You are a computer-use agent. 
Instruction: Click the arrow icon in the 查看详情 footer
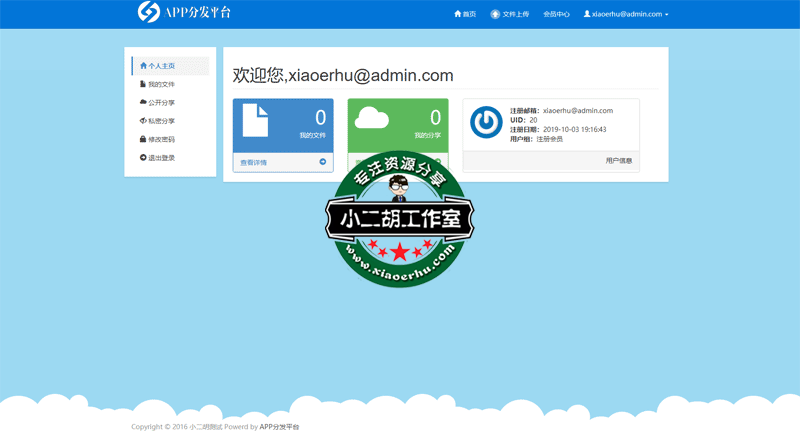(x=322, y=162)
